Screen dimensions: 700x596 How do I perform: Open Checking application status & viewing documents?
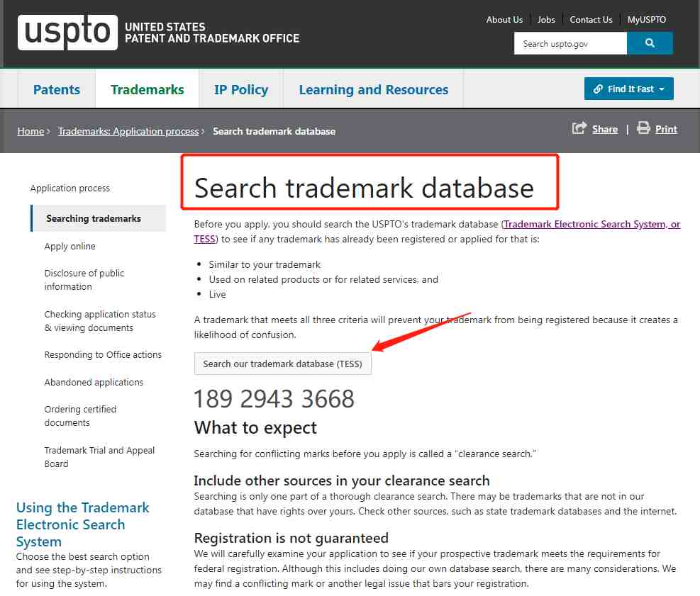100,321
